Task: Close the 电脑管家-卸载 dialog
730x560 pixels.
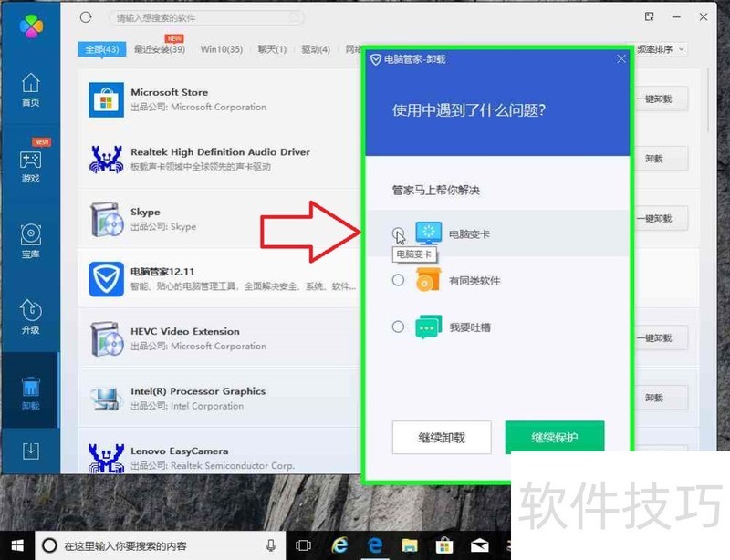Action: pyautogui.click(x=621, y=58)
